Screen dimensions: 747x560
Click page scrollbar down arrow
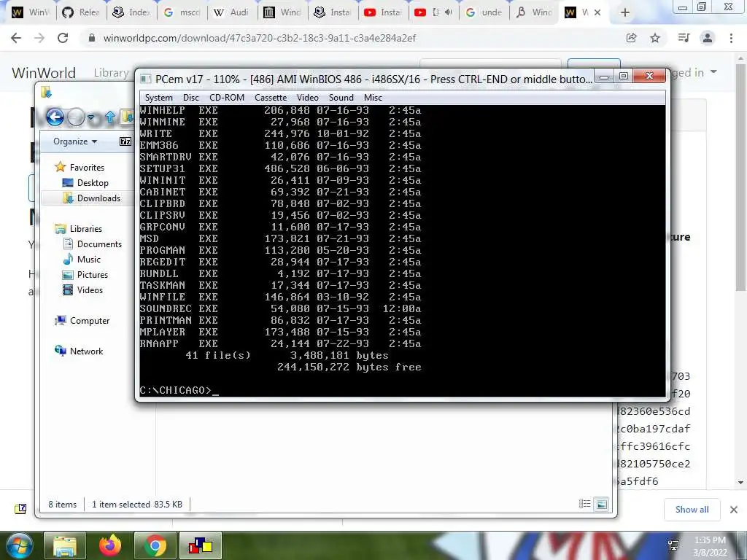click(741, 483)
